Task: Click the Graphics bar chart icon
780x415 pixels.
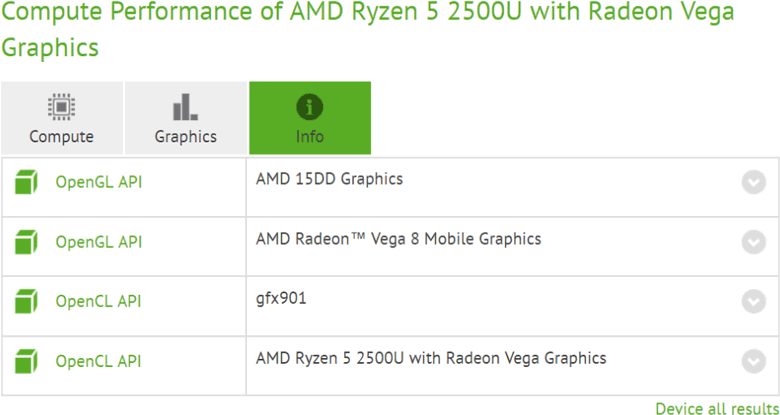Action: coord(185,107)
